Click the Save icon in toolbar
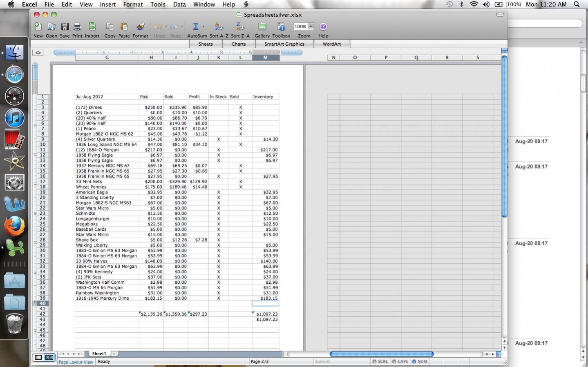Viewport: 588px width, 367px height. click(65, 27)
